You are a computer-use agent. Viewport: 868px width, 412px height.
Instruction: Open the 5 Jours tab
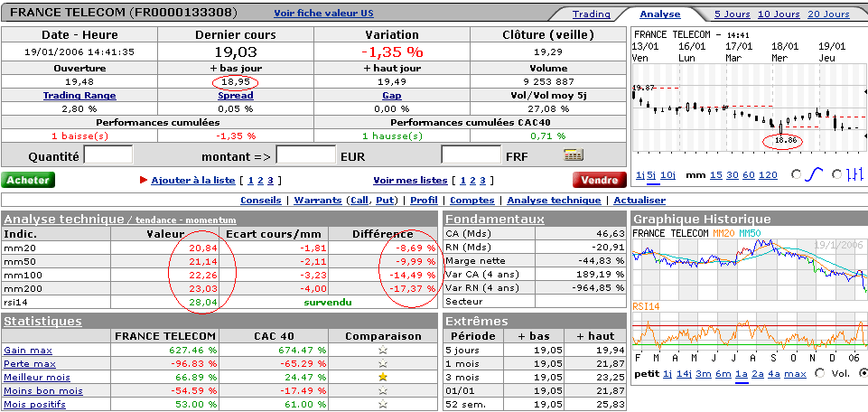(x=733, y=14)
